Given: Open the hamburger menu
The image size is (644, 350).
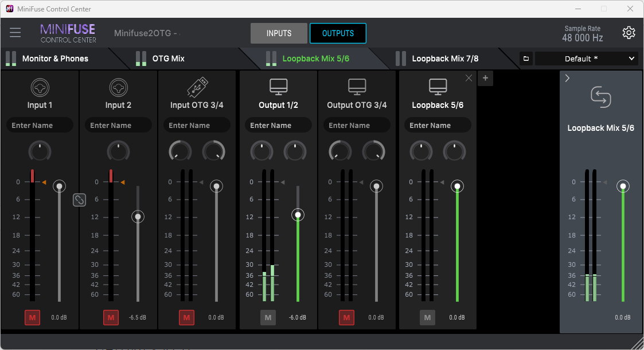Looking at the screenshot, I should (x=15, y=33).
